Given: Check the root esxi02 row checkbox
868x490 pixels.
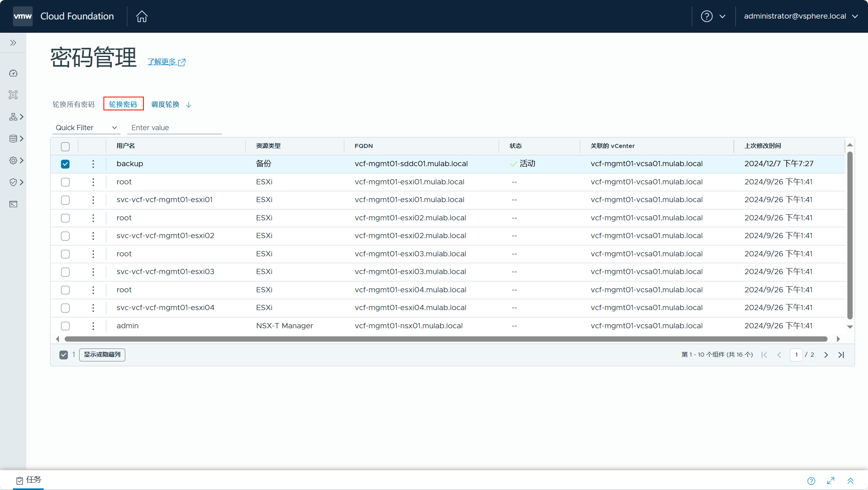Looking at the screenshot, I should click(x=65, y=218).
